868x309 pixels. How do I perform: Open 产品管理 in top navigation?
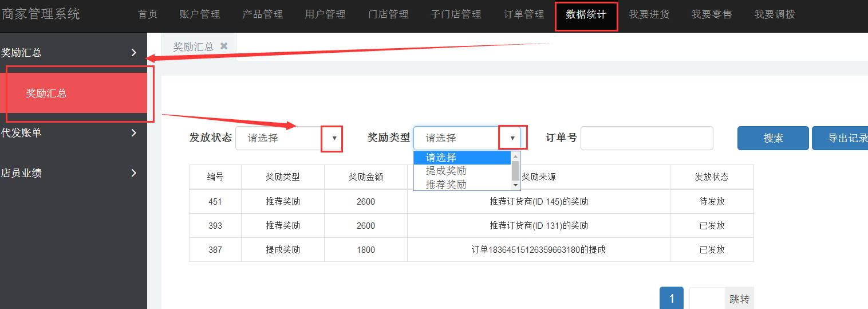point(262,15)
